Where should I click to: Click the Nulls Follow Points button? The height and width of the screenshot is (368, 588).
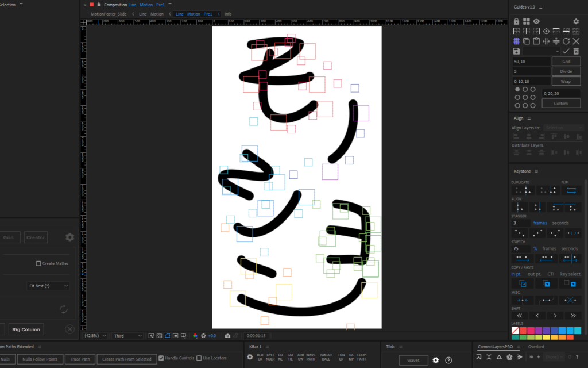[40, 359]
